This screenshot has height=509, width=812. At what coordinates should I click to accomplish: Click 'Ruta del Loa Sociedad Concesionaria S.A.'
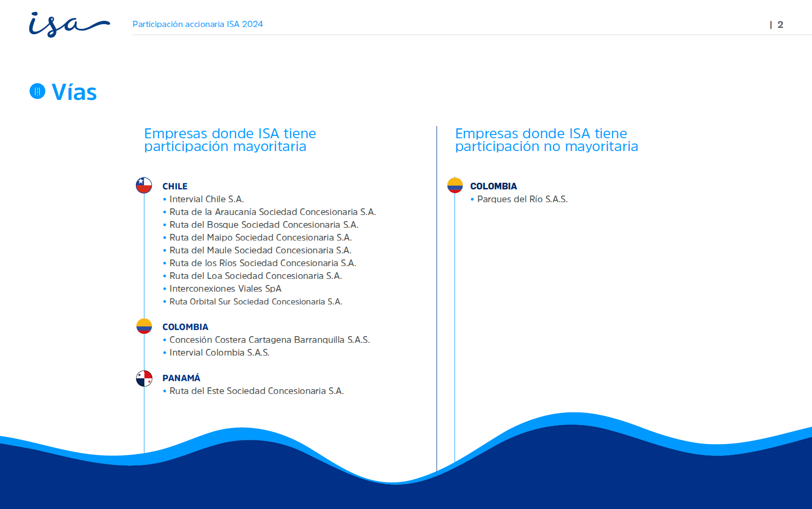256,276
